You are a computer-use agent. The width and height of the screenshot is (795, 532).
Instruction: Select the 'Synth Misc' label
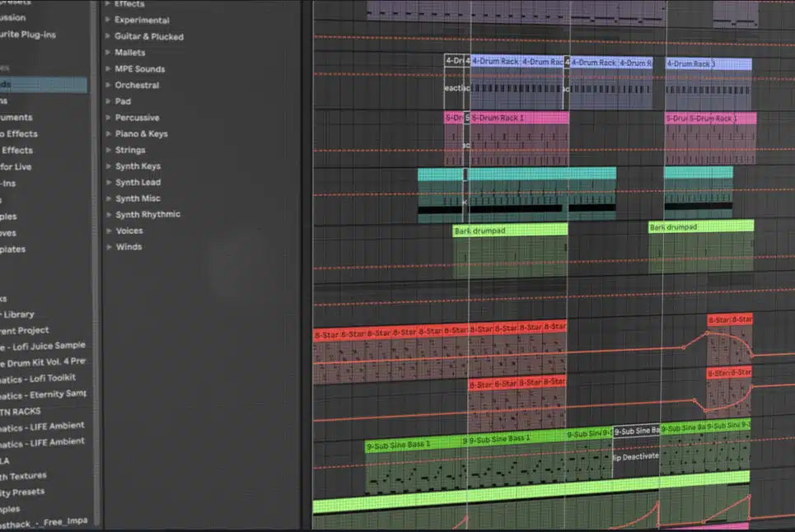point(138,198)
